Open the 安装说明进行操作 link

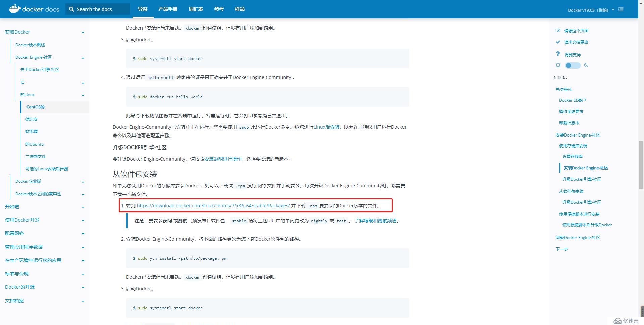tap(223, 159)
